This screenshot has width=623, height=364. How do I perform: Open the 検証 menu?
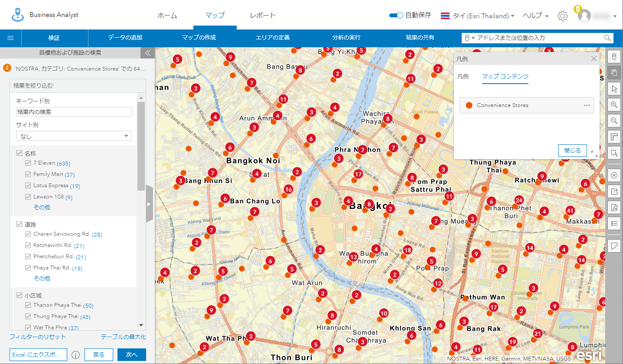54,38
